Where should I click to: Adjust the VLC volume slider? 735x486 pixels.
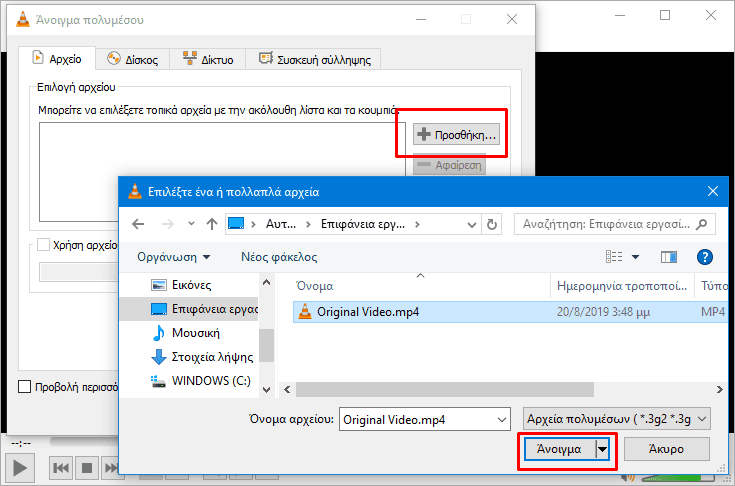point(677,478)
